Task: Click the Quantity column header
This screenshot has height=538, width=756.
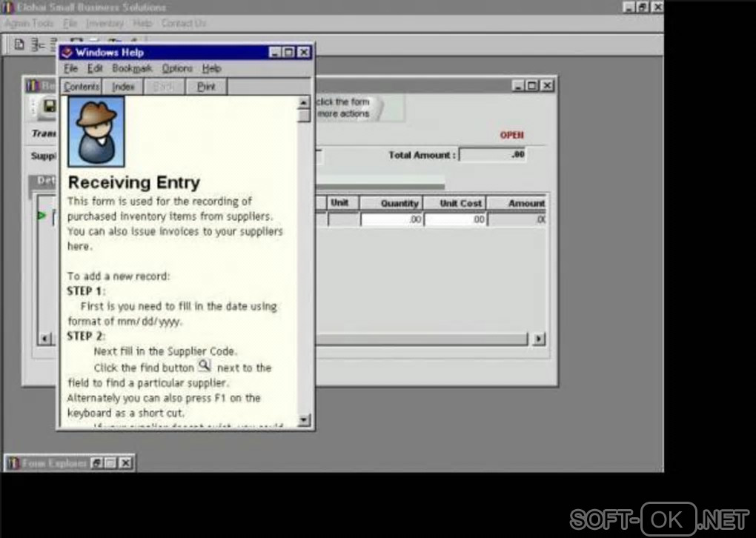Action: [x=391, y=203]
